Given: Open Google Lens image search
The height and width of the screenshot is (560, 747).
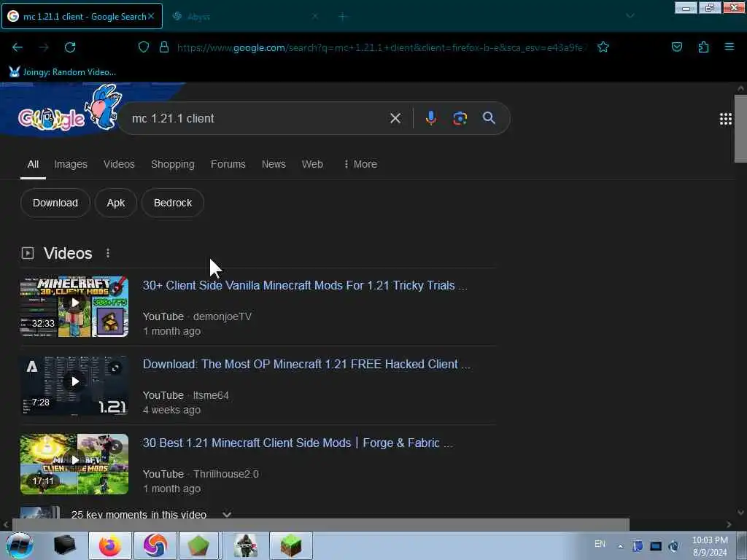Looking at the screenshot, I should click(460, 118).
